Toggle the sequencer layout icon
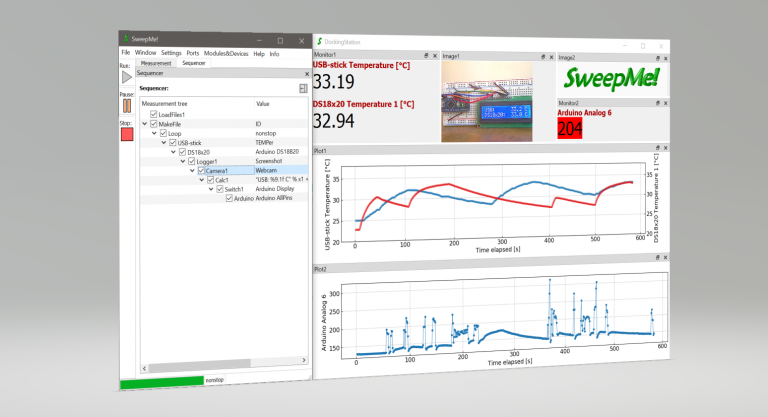Viewport: 768px width, 417px height. [x=303, y=88]
